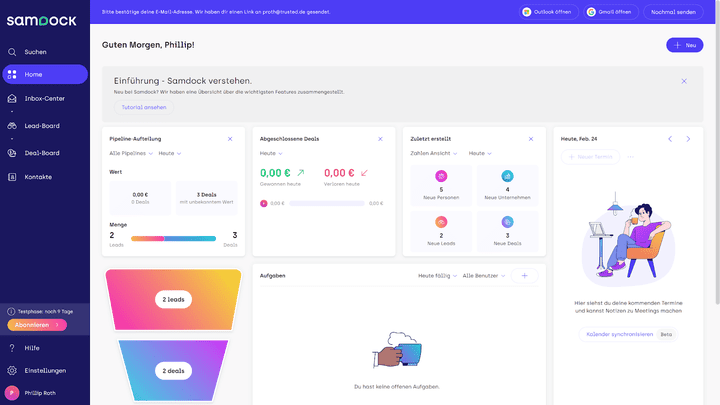The height and width of the screenshot is (405, 720).
Task: Expand Zahlen Ansicht dropdown
Action: tap(433, 153)
